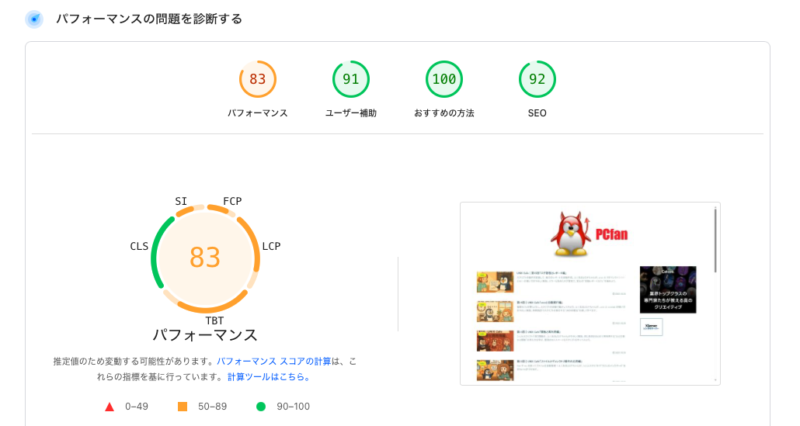Click the orange square 50–89 legend icon

click(x=182, y=407)
